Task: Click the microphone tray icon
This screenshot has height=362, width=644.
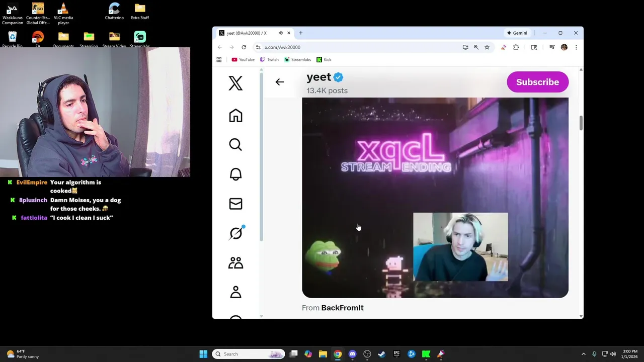Action: (x=594, y=354)
